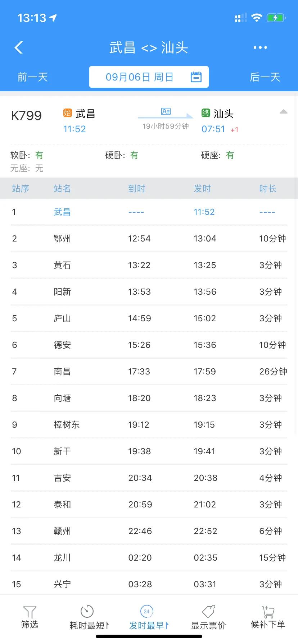
Task: Go back with the left chevron arrow
Action: [x=19, y=47]
